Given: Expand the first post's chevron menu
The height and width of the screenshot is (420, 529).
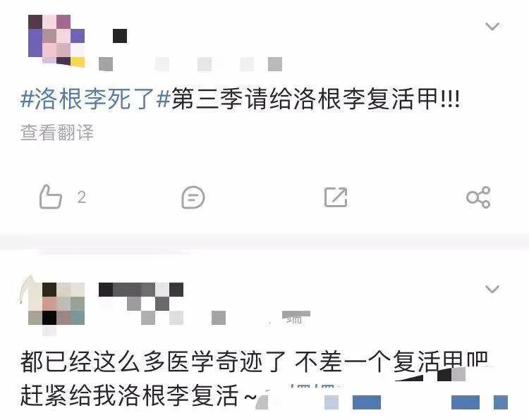Looking at the screenshot, I should [x=492, y=26].
